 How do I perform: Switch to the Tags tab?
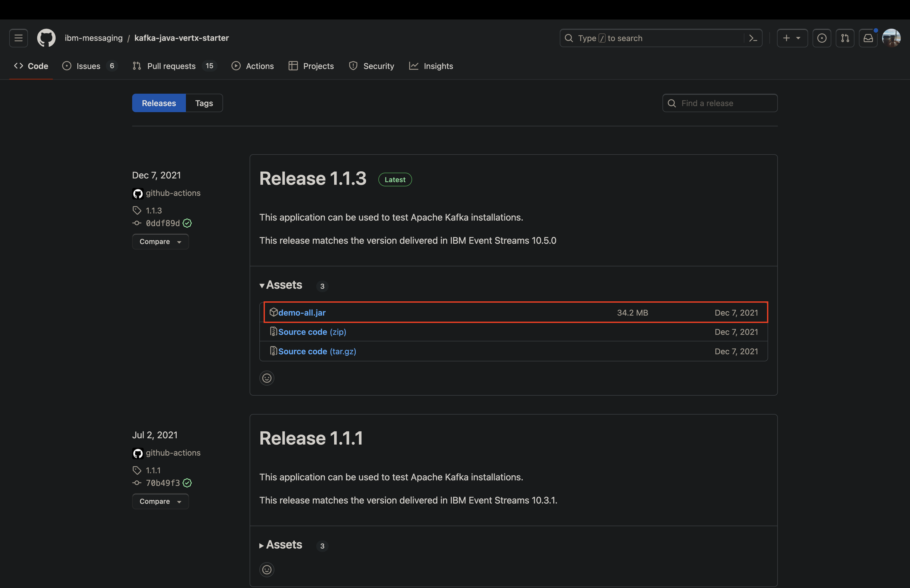point(204,103)
